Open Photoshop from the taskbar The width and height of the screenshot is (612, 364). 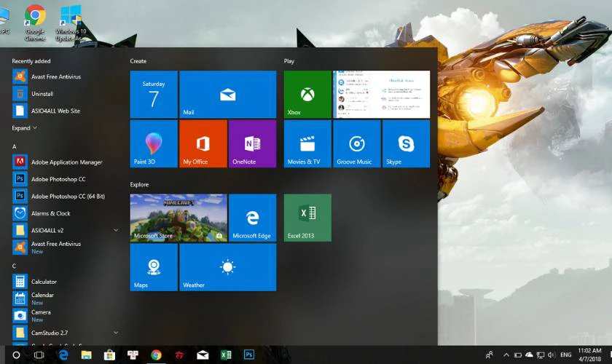tap(249, 355)
